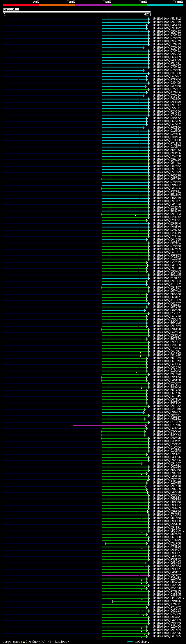The width and height of the screenshot is (186, 644).
Task: Click the red 20% identity legend segment
Action: coord(21,5)
